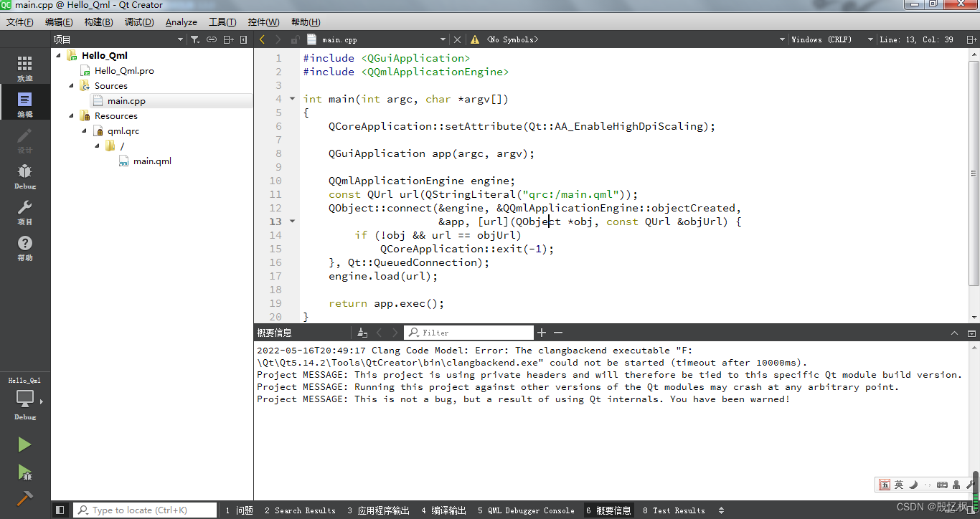Open the 控件(W) menu
This screenshot has height=519, width=980.
(264, 22)
